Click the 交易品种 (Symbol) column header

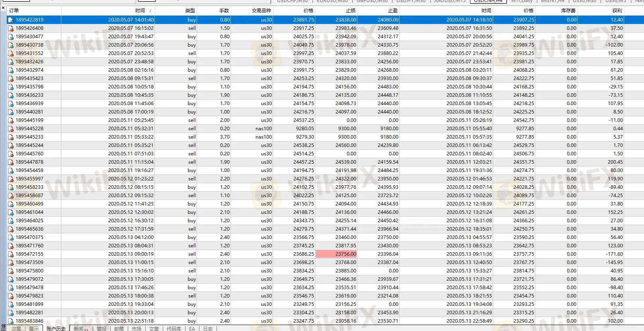tap(261, 11)
